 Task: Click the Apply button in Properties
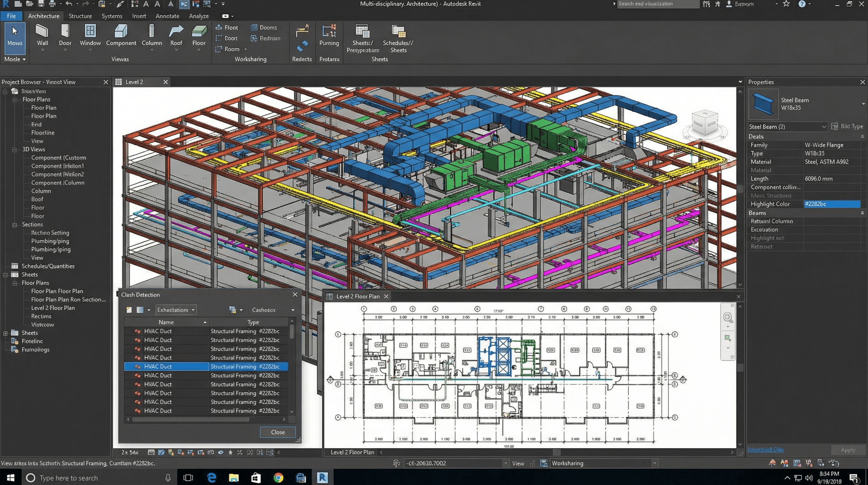847,450
